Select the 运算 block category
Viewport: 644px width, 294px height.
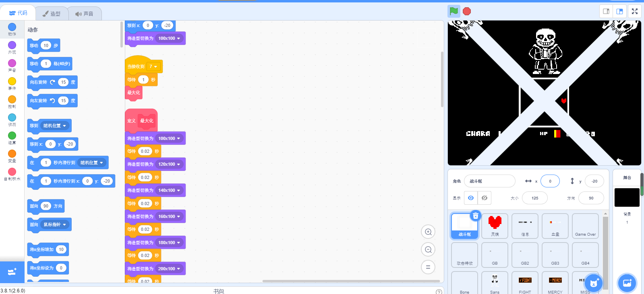tap(12, 138)
